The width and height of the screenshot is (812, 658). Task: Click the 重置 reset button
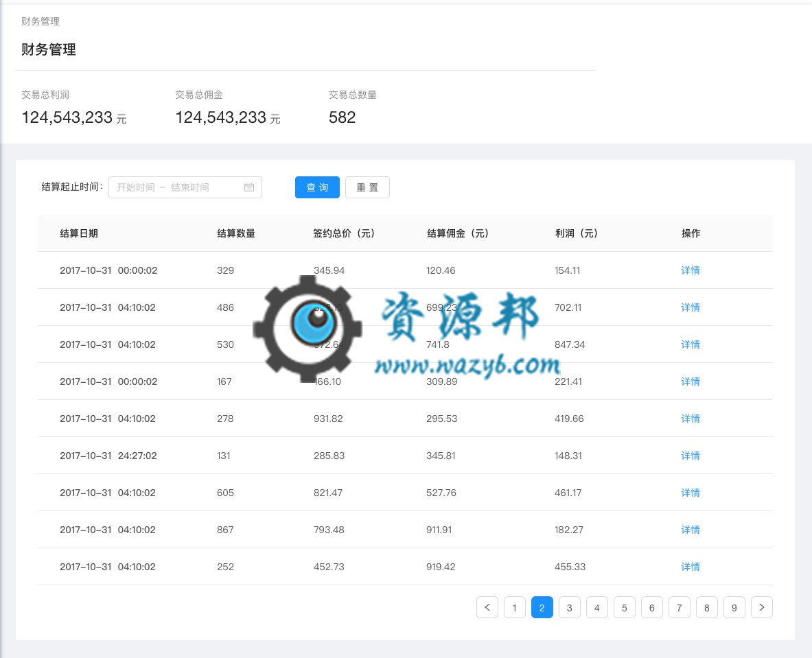[368, 187]
